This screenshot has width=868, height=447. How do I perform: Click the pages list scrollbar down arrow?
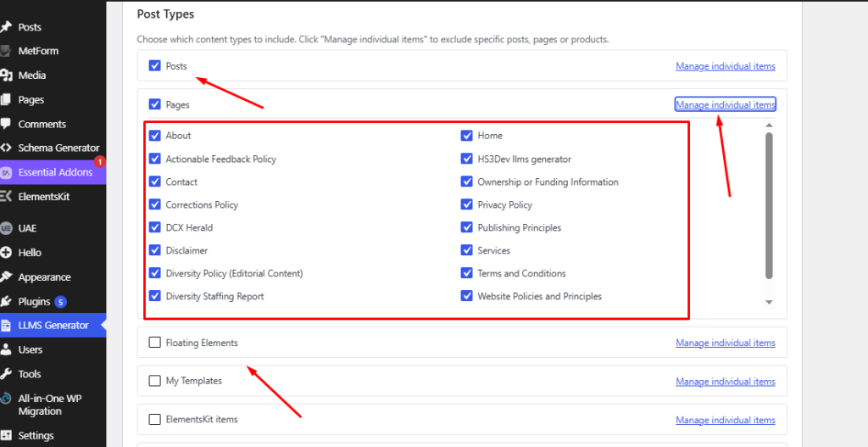click(769, 302)
